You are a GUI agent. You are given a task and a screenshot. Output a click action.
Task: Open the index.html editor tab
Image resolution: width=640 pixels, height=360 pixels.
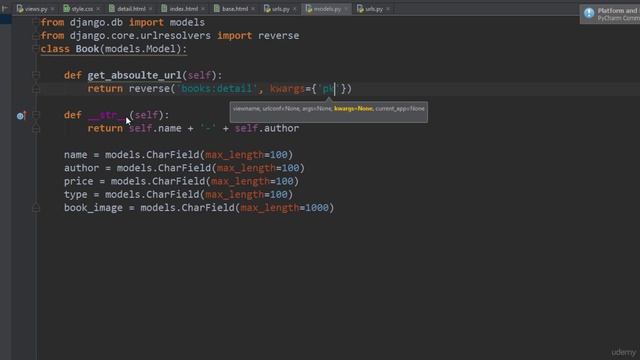tap(183, 9)
